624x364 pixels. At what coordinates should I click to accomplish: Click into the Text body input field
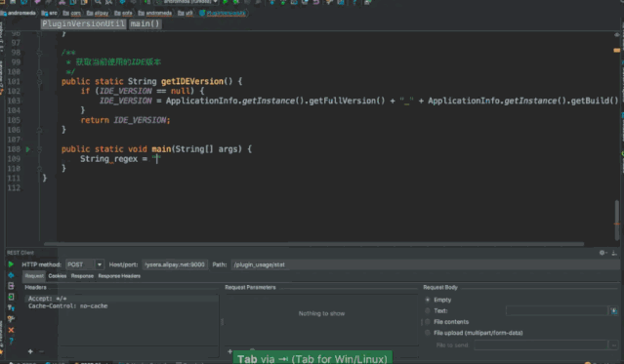pos(557,310)
